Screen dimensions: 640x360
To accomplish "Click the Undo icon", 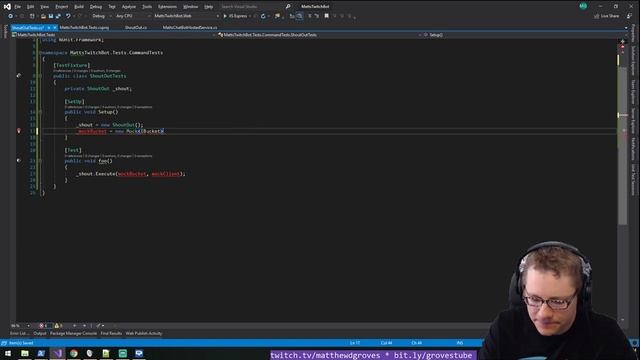I will tap(68, 16).
